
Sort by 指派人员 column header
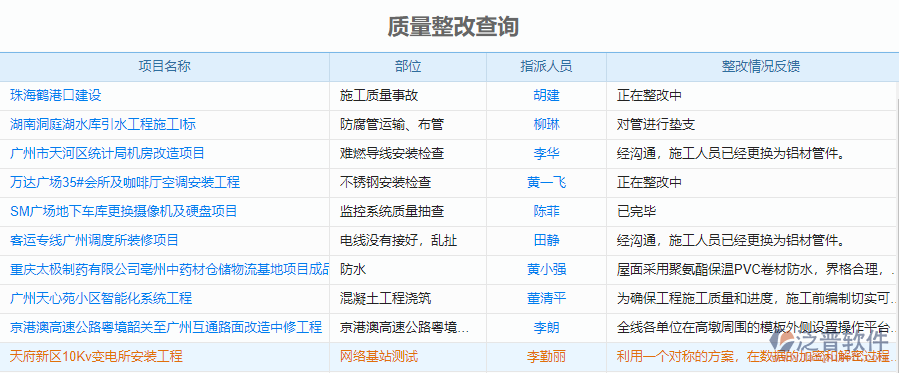[546, 66]
